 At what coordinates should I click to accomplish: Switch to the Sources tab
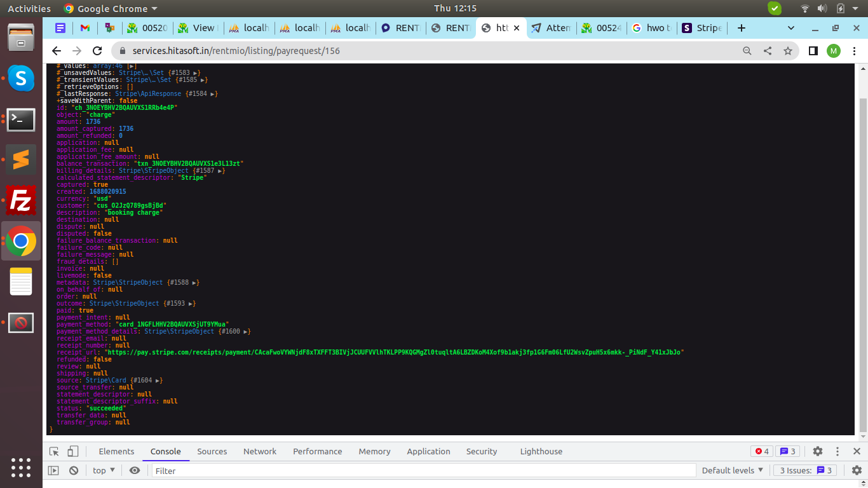[x=212, y=451]
